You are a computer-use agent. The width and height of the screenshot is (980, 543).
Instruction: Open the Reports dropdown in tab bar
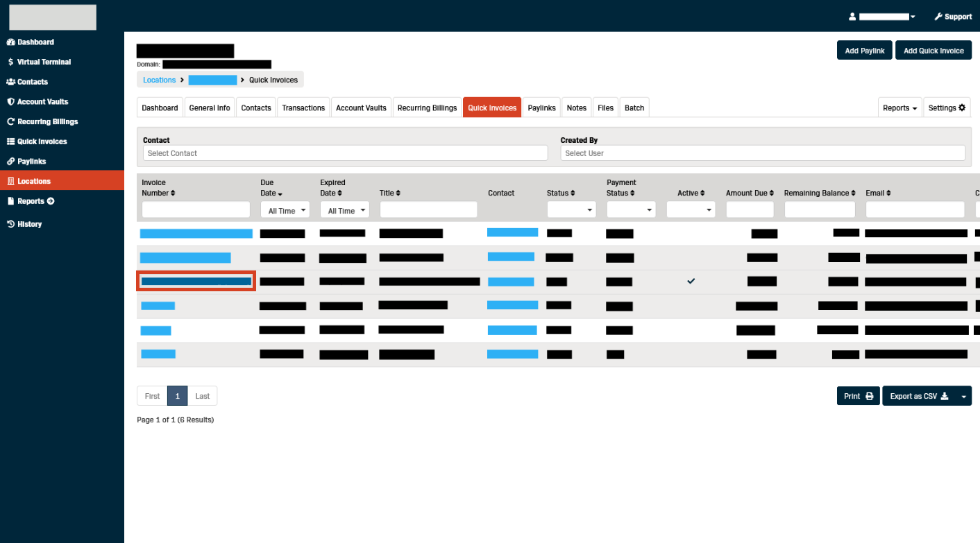pyautogui.click(x=899, y=108)
